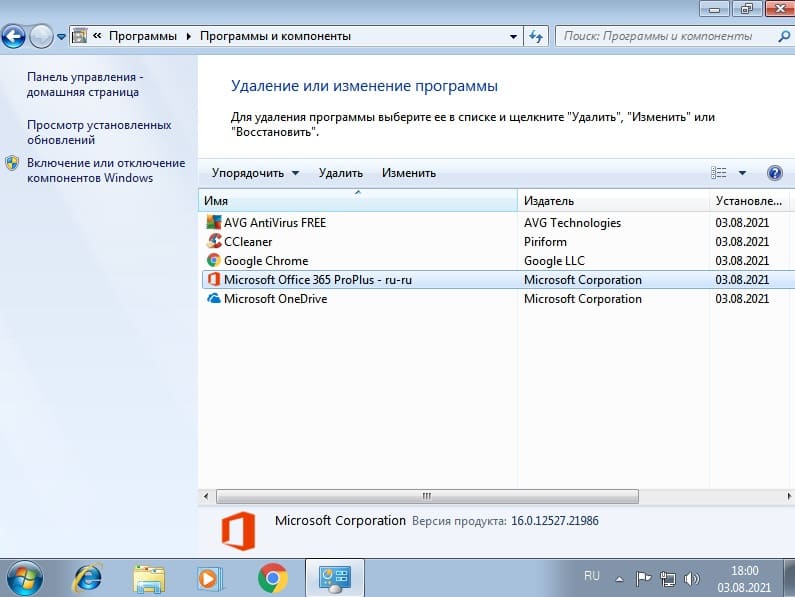Open help with the blue question icon
Screen dimensions: 795x597
tap(775, 173)
